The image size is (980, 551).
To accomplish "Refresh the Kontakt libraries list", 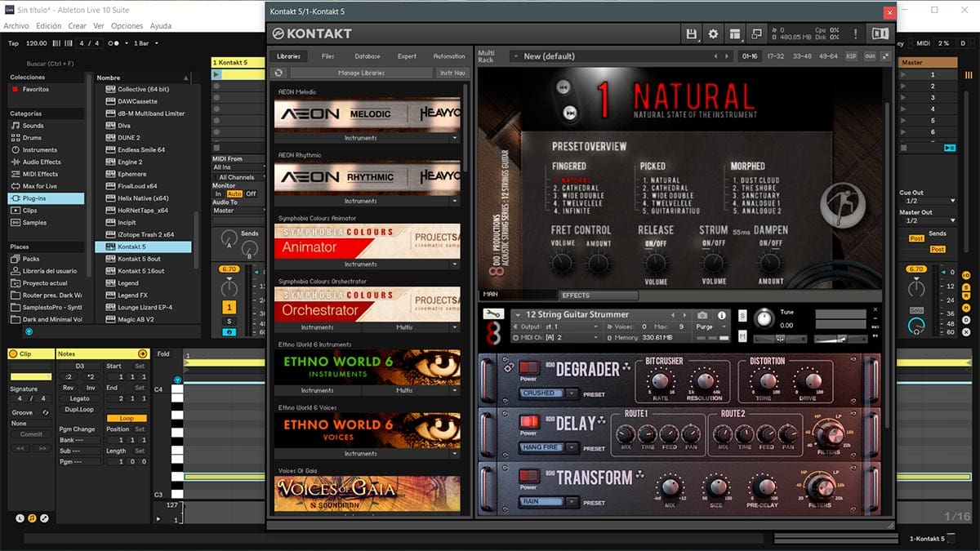I will (279, 73).
